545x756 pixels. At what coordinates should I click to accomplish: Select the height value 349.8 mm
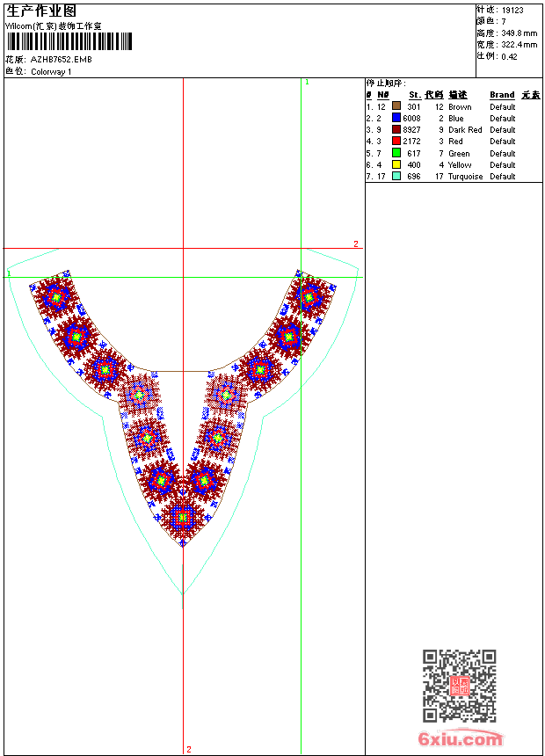pyautogui.click(x=519, y=33)
